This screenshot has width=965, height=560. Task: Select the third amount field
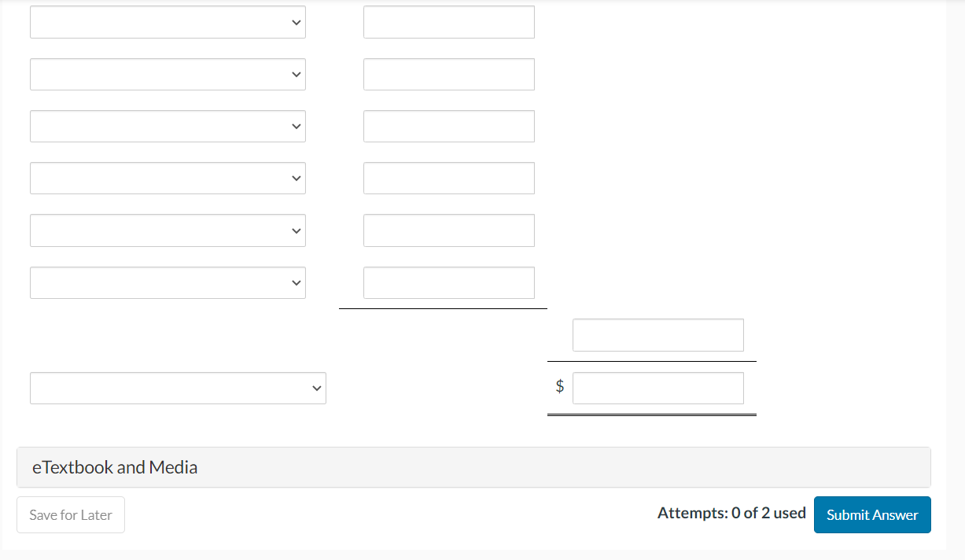pos(448,126)
